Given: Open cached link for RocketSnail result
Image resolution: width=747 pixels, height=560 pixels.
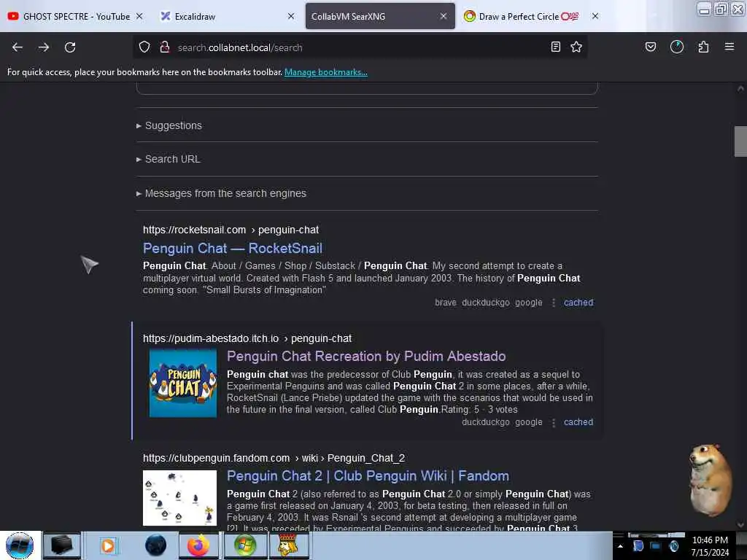Looking at the screenshot, I should (x=578, y=303).
